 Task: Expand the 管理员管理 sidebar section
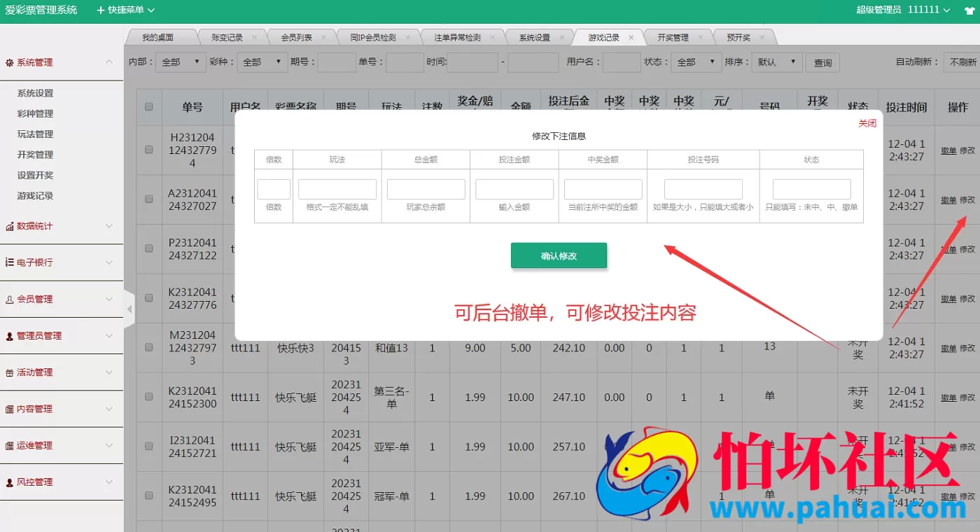coord(61,335)
